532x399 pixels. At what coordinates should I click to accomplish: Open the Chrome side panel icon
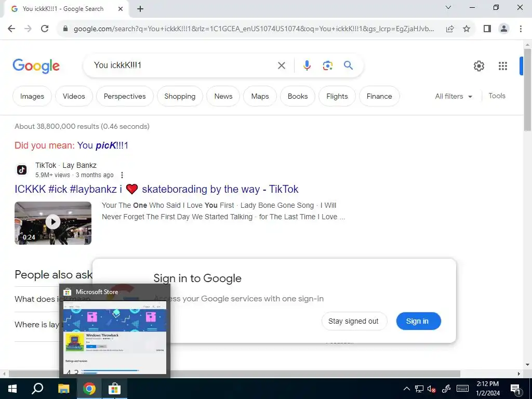[x=487, y=29]
